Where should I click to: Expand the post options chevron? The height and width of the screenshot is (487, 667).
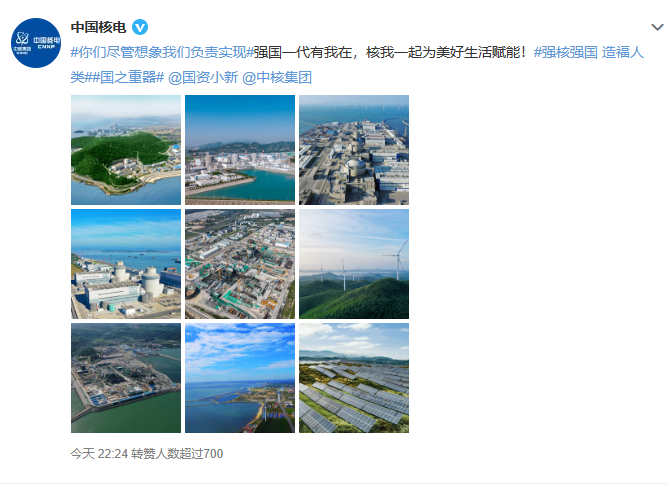pos(657,28)
